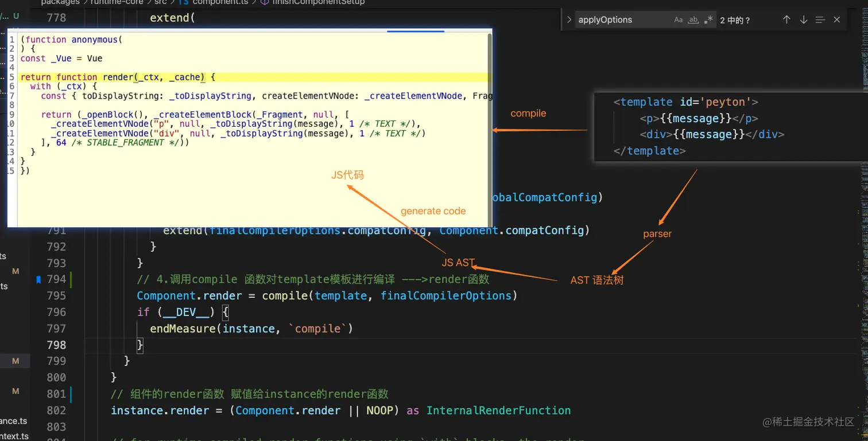The image size is (868, 441).
Task: Toggle Match Whole Word option
Action: [693, 19]
